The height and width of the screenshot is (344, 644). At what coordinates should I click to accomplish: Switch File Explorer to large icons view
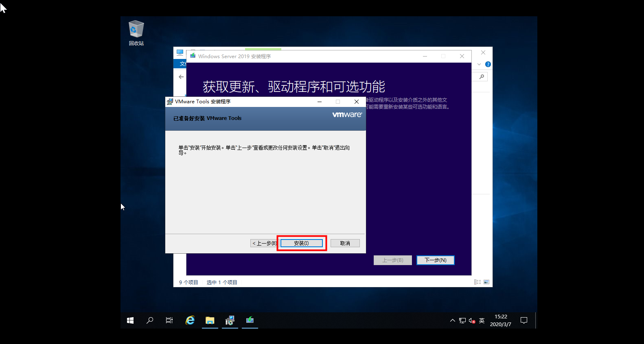(486, 282)
